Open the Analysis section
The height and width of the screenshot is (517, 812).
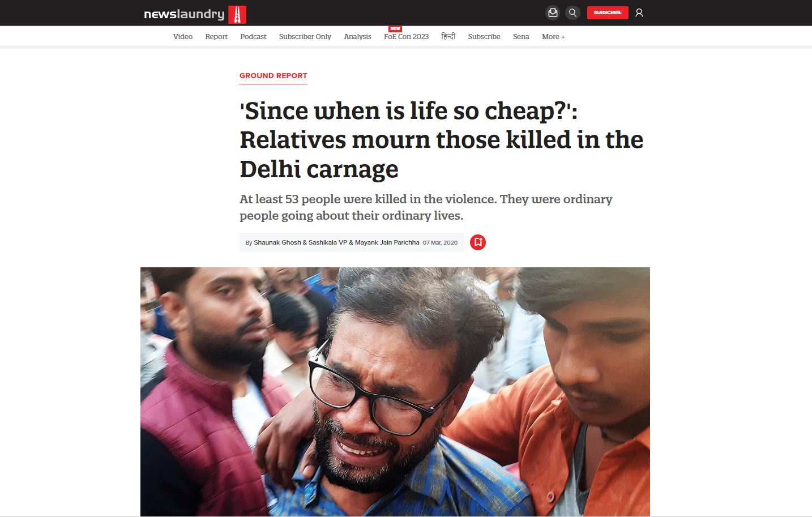(358, 37)
